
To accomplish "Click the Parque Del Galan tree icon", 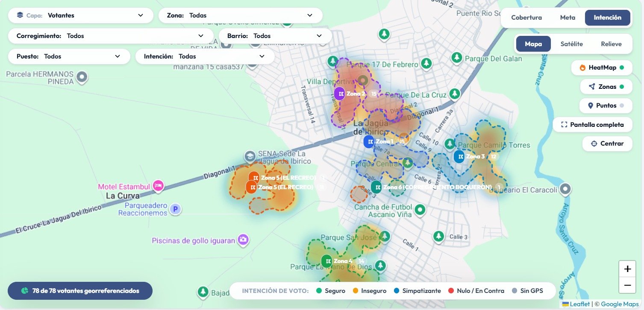I will coord(457,57).
